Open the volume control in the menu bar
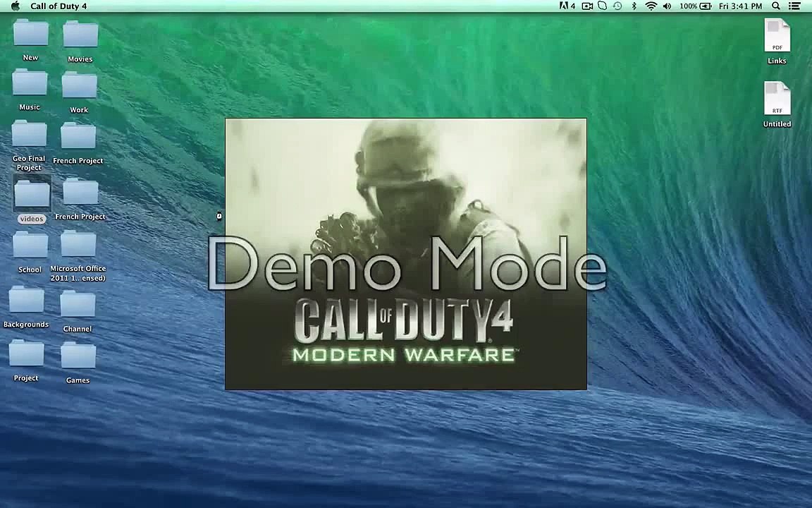This screenshot has width=812, height=508. (x=667, y=6)
